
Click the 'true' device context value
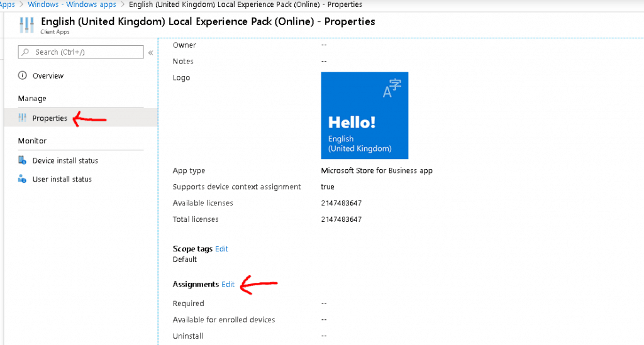pos(327,187)
